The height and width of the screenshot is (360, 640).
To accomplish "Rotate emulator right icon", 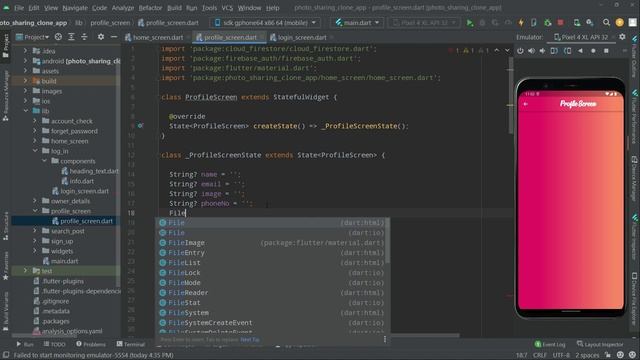I will pos(567,51).
